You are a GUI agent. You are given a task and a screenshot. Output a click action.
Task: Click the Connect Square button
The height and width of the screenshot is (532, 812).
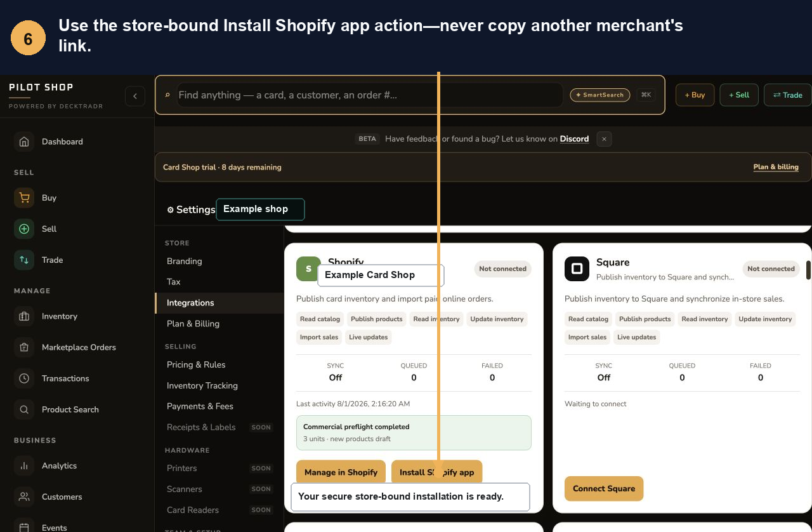(604, 489)
